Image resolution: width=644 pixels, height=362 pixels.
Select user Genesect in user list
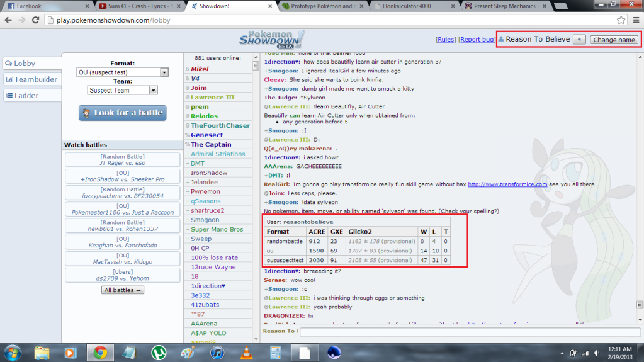(206, 135)
